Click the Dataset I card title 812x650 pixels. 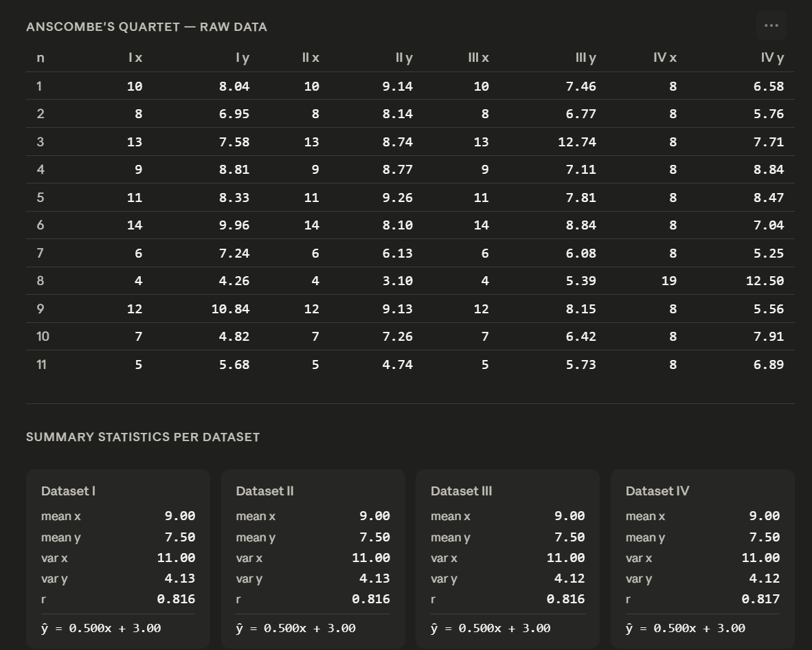coord(69,491)
